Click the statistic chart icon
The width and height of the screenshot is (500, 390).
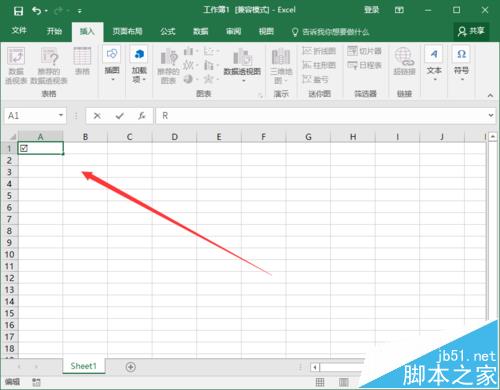[x=210, y=65]
